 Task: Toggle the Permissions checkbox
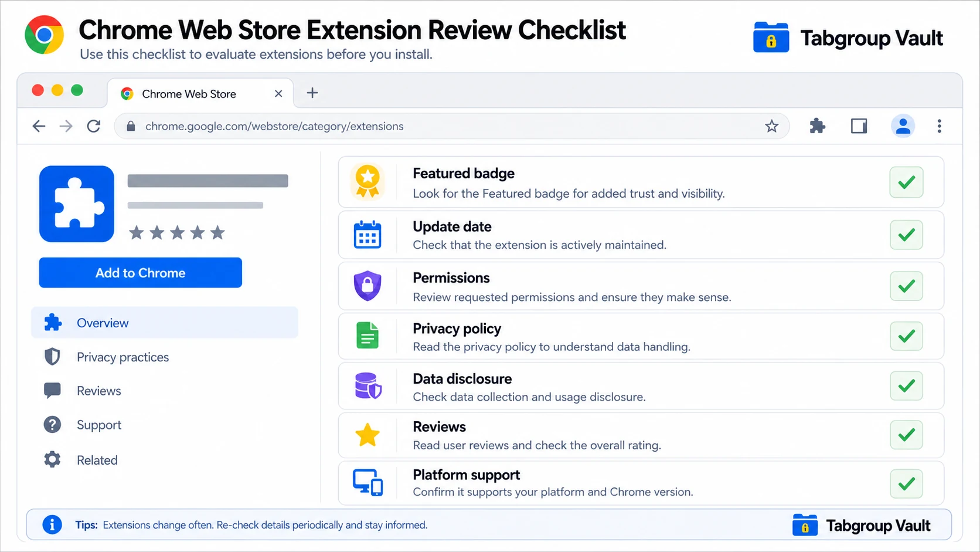coord(907,286)
